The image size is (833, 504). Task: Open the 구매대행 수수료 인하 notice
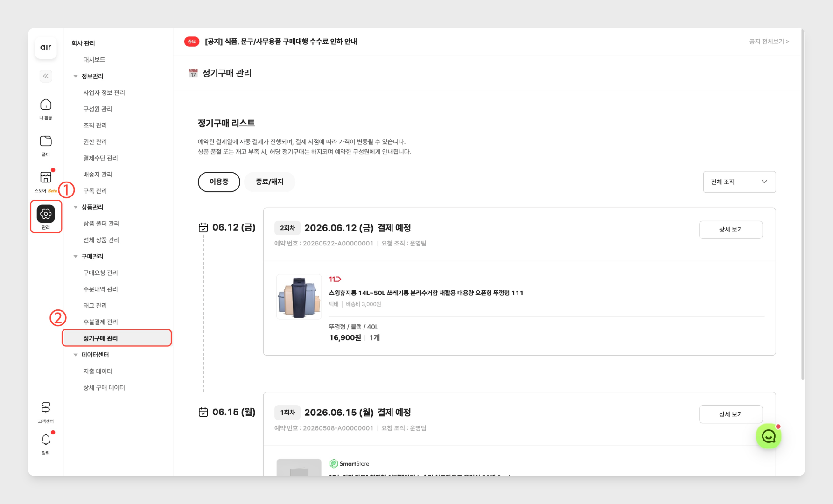click(x=281, y=42)
